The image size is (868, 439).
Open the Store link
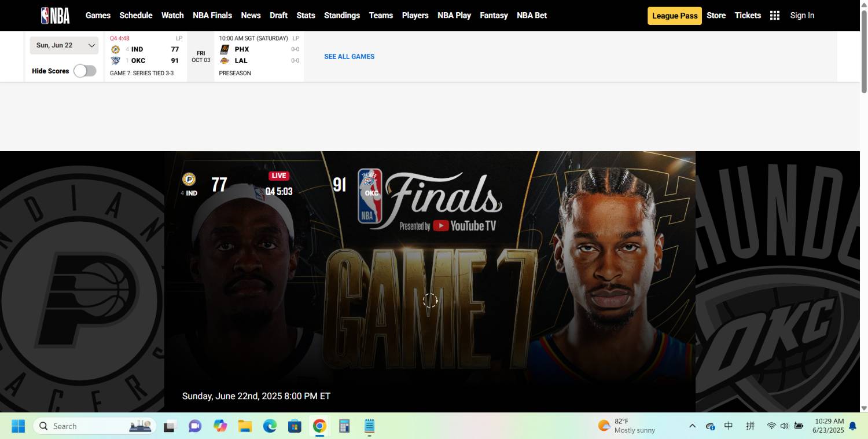coord(716,16)
